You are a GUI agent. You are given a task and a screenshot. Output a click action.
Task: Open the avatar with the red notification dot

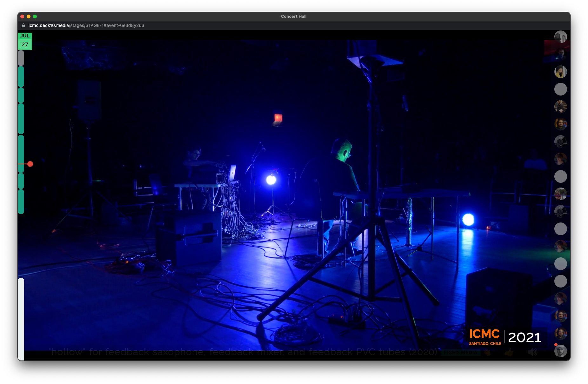(560, 351)
